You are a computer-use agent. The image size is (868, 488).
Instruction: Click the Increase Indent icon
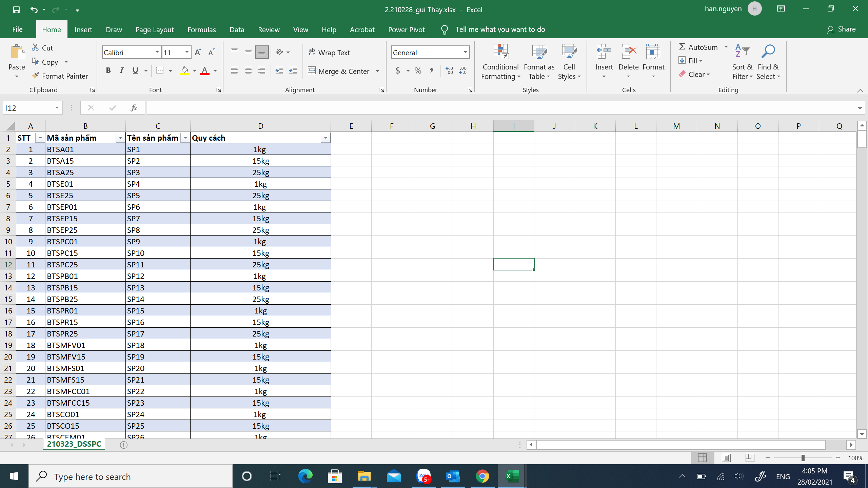click(293, 70)
